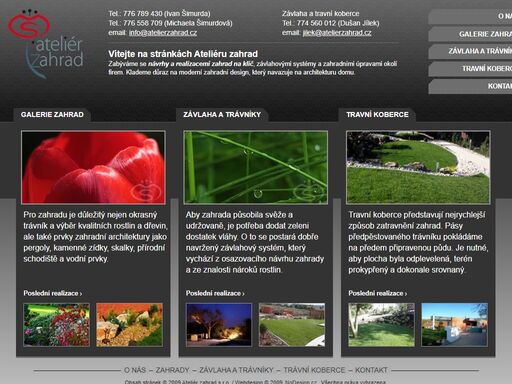Open the Travní Koberce section tab

[x=377, y=115]
